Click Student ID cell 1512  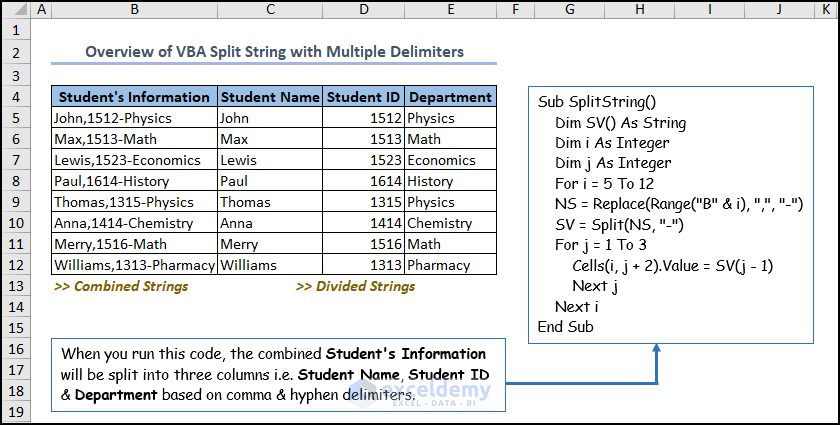pyautogui.click(x=364, y=118)
